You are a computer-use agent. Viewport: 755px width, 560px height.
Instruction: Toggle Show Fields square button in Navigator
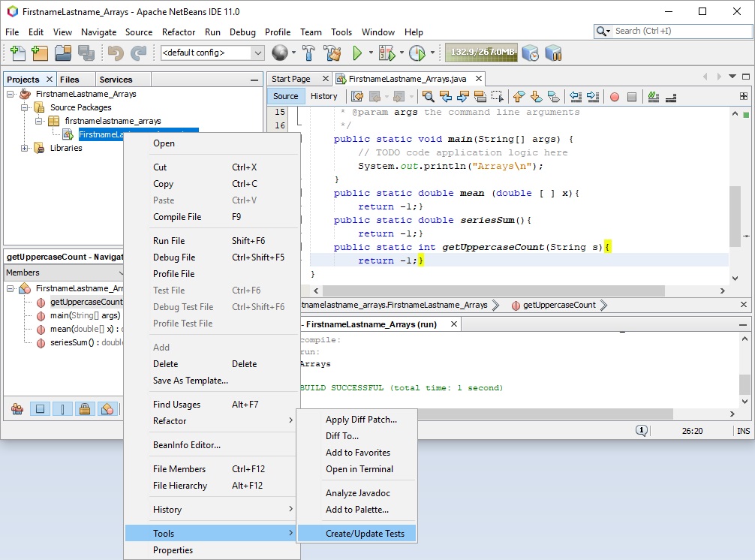[x=40, y=409]
